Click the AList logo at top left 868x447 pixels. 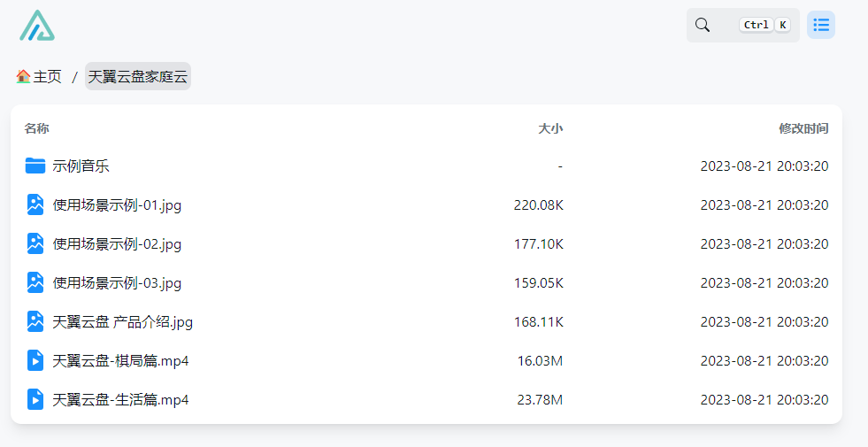(x=37, y=26)
